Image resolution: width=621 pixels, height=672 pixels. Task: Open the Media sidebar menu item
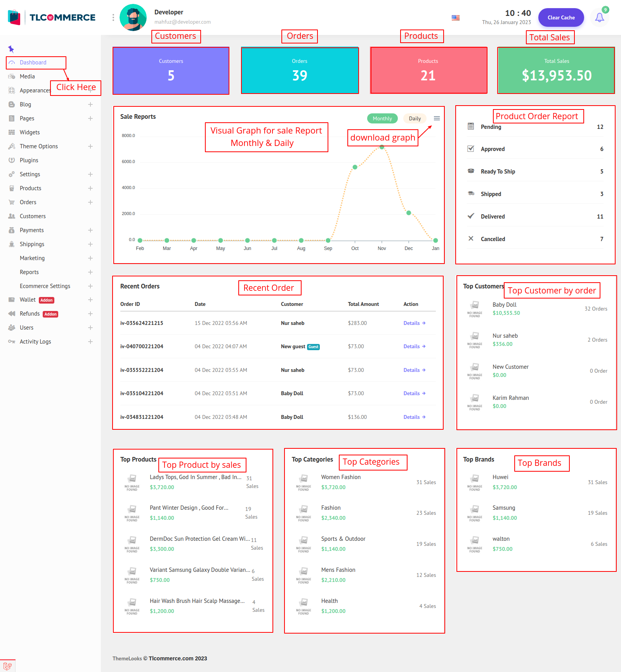(27, 76)
